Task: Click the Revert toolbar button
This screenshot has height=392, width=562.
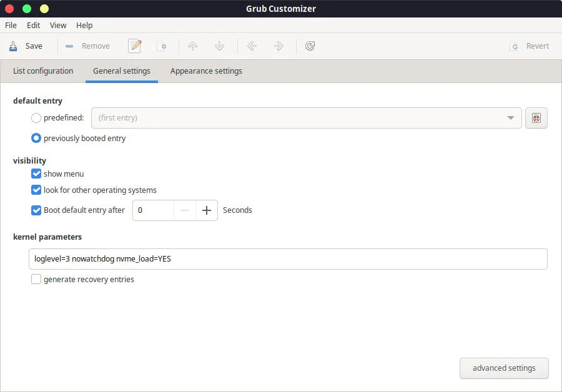Action: point(530,46)
